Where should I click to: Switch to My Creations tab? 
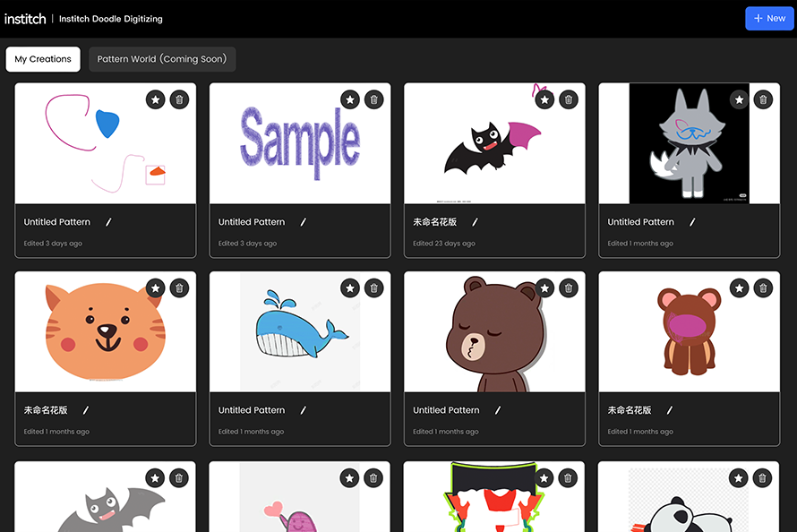click(x=43, y=59)
